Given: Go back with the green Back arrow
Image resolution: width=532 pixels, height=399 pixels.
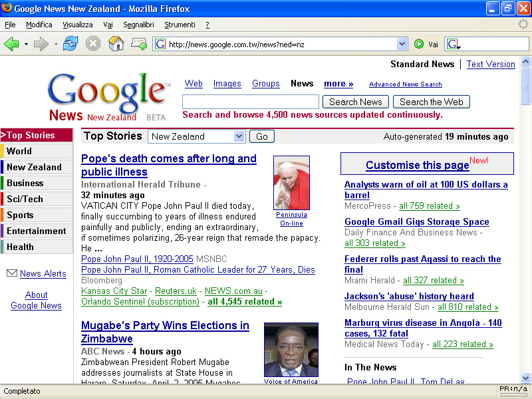Looking at the screenshot, I should click(11, 44).
